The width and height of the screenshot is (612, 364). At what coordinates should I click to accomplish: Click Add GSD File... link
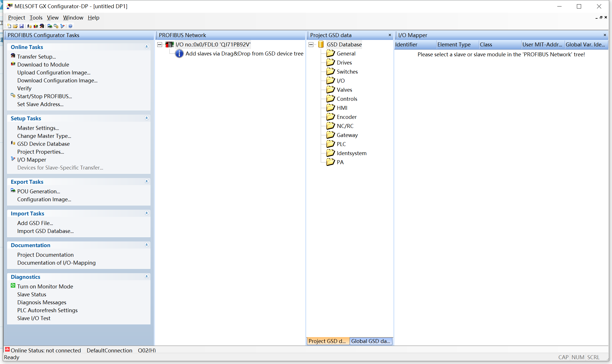coord(35,223)
